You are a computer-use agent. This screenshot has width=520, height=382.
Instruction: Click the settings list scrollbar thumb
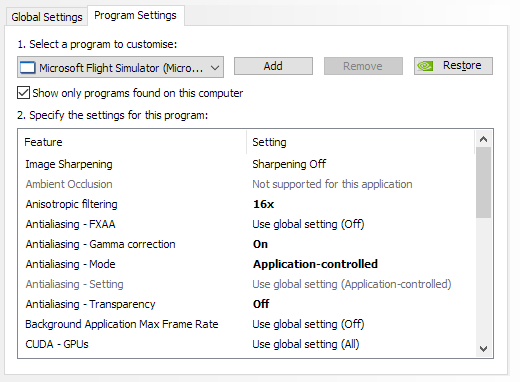(x=483, y=182)
